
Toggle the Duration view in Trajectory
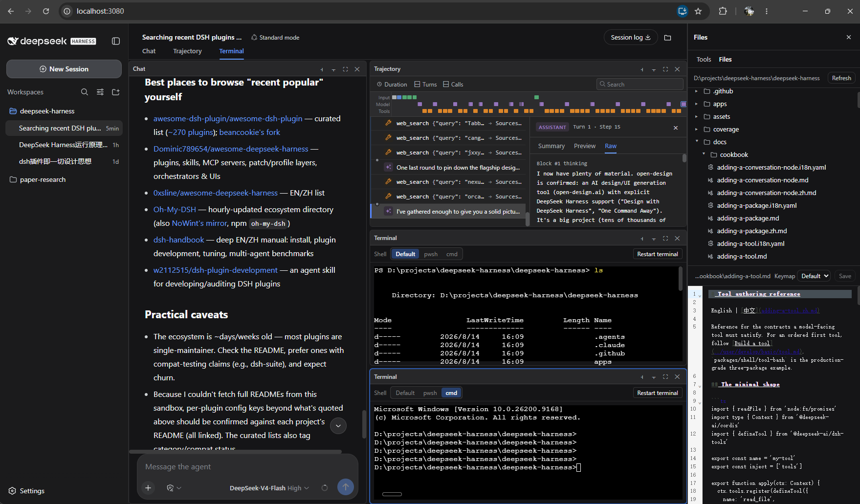click(392, 85)
